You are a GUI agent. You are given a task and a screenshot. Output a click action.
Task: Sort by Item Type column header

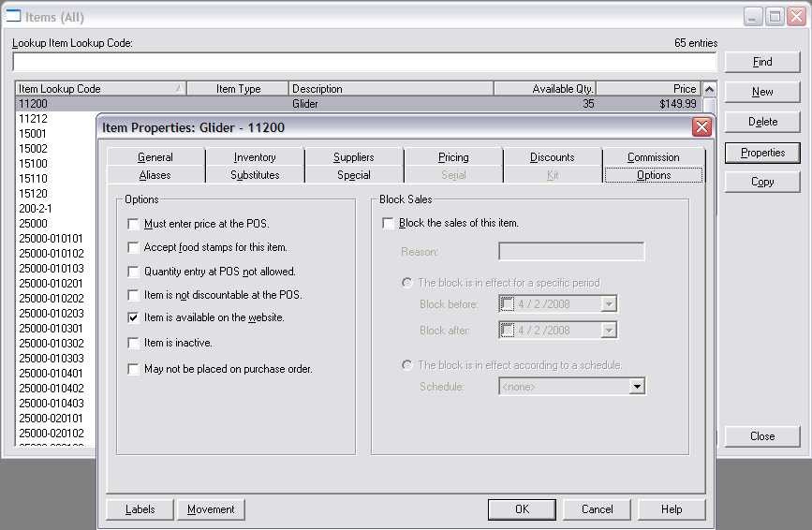pyautogui.click(x=238, y=89)
